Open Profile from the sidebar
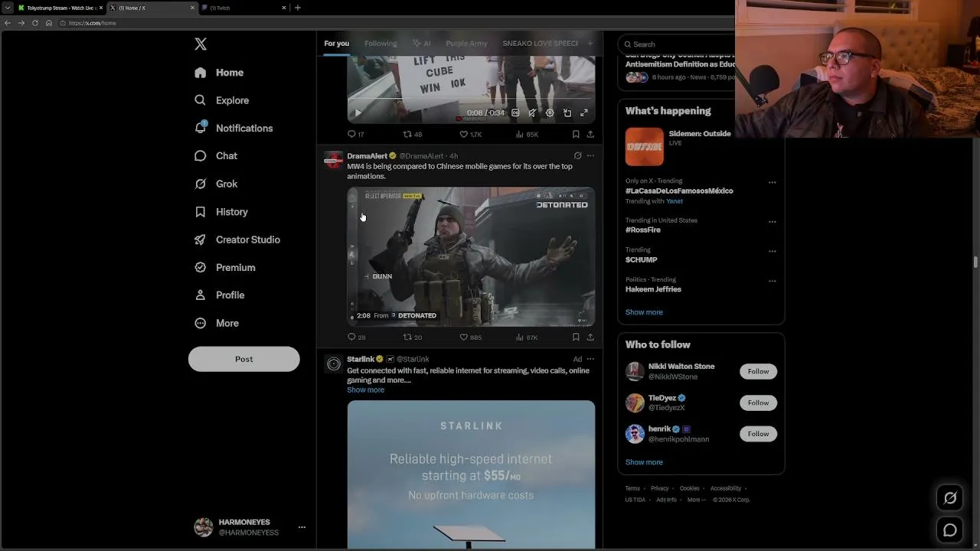The width and height of the screenshot is (980, 551). point(219,295)
